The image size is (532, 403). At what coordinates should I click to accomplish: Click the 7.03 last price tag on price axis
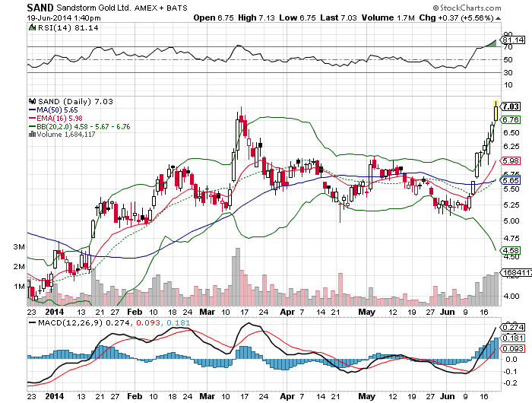click(511, 106)
